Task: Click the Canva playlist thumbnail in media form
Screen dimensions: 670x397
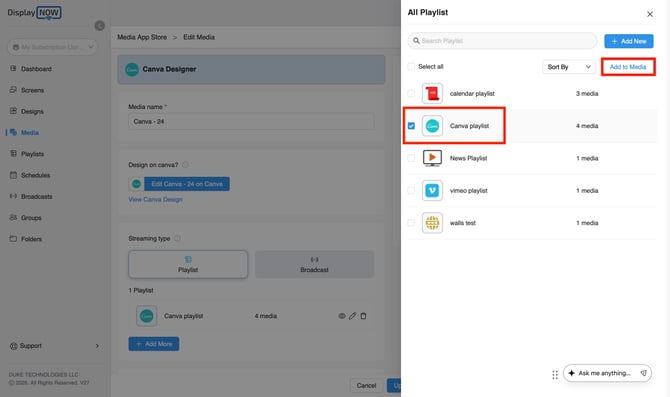Action: (147, 316)
